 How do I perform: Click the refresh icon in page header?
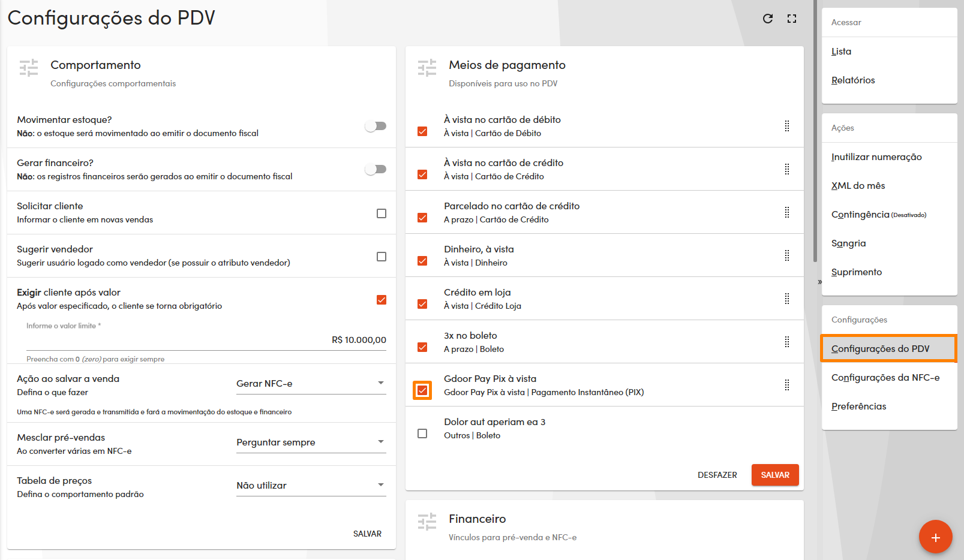768,19
